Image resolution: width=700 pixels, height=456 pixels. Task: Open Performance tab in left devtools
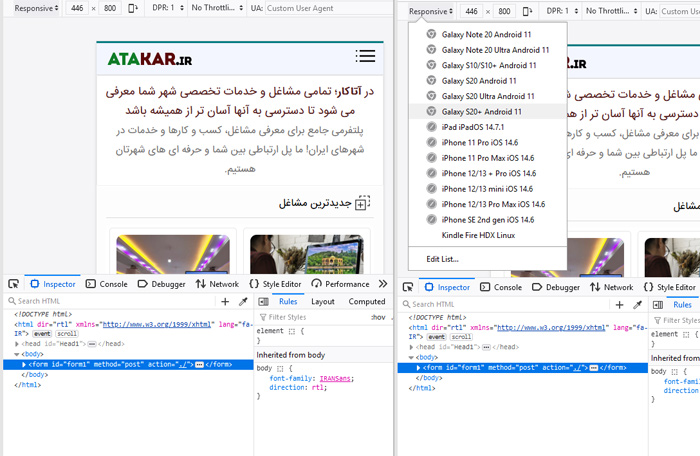(341, 284)
